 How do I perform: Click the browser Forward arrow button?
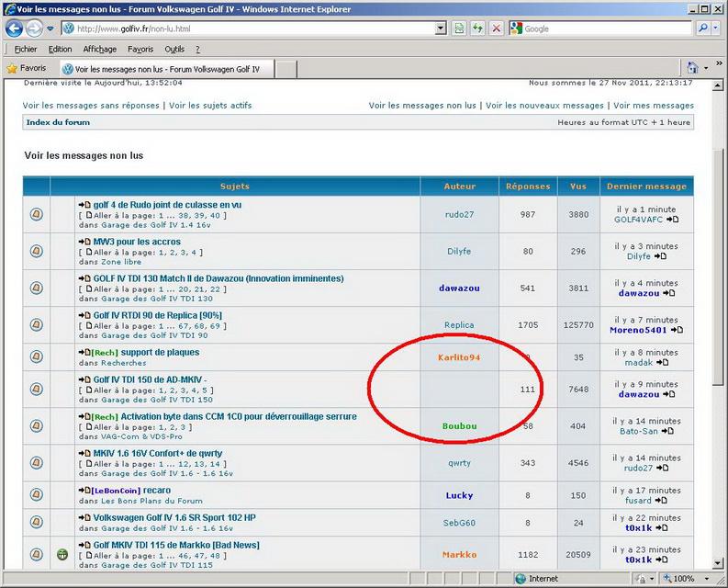click(34, 28)
